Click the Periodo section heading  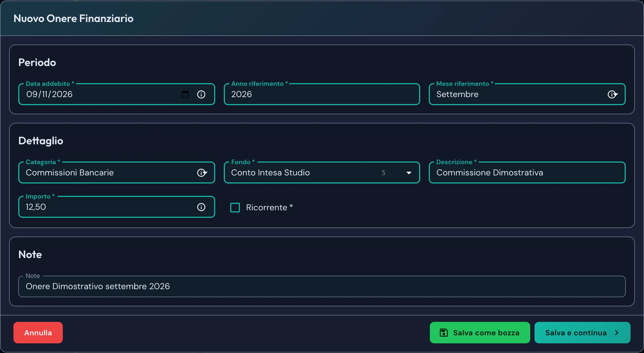[37, 62]
